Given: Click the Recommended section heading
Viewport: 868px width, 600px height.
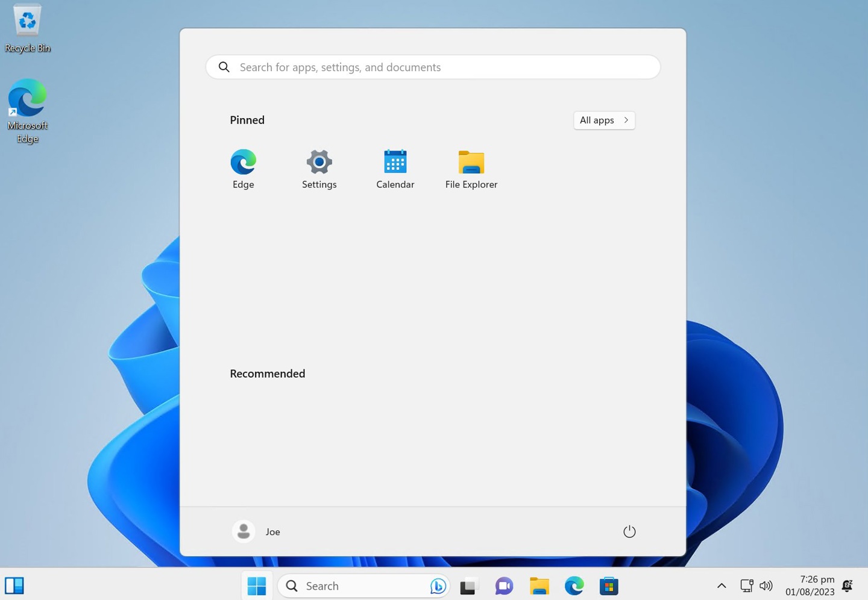Looking at the screenshot, I should (268, 373).
